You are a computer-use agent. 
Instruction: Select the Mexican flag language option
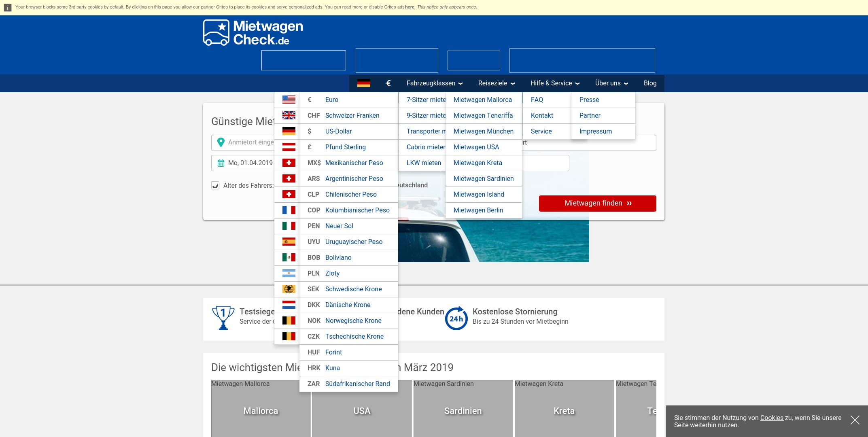pyautogui.click(x=289, y=257)
